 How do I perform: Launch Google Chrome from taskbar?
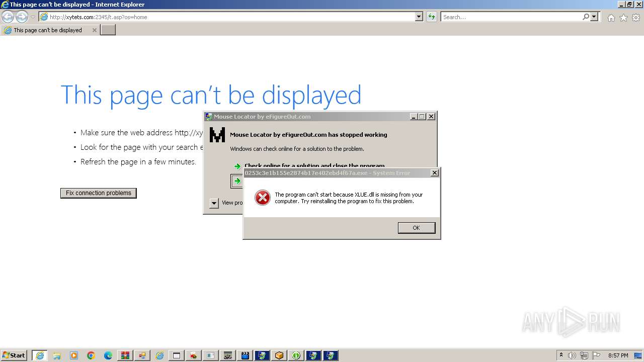91,355
